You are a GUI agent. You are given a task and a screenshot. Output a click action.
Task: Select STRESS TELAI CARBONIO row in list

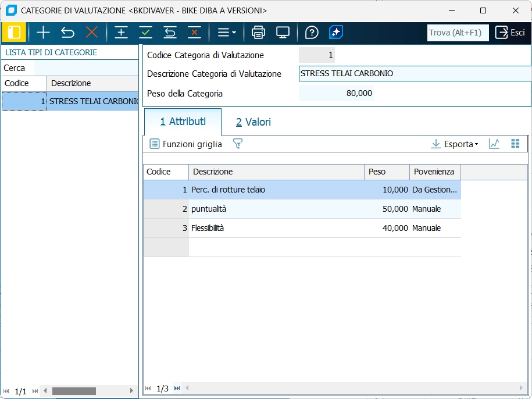click(70, 101)
